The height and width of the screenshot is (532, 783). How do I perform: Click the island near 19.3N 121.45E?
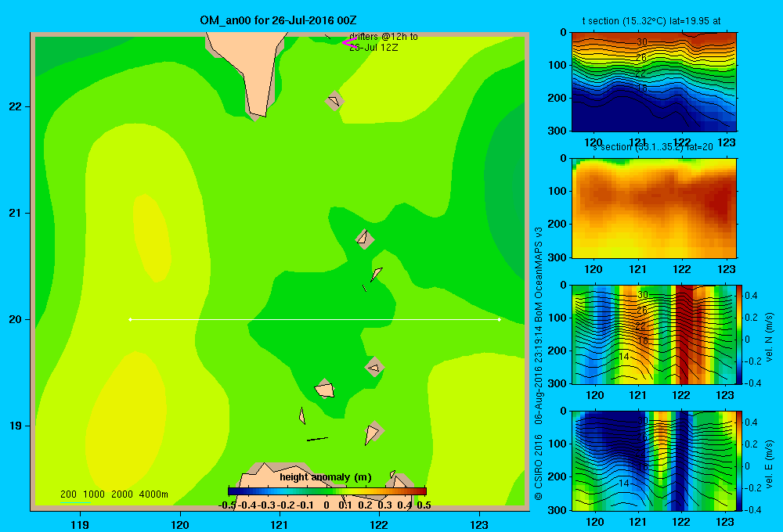coord(325,390)
